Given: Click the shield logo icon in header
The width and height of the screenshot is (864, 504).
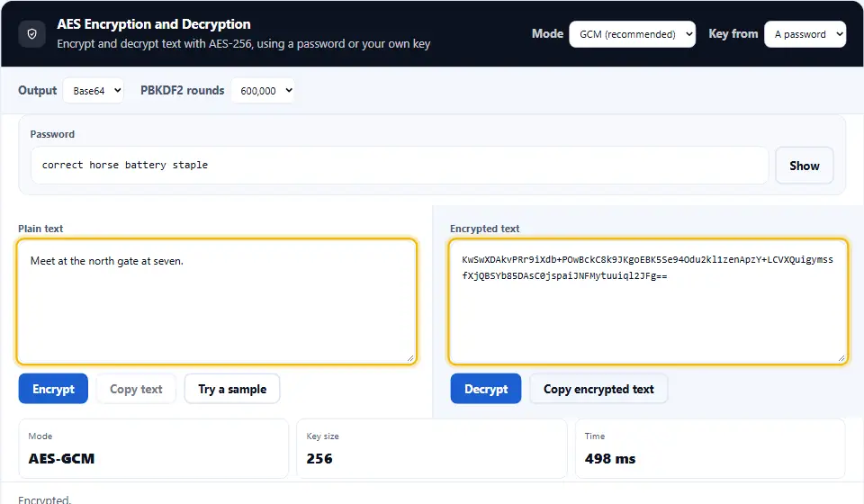Looking at the screenshot, I should coord(32,34).
